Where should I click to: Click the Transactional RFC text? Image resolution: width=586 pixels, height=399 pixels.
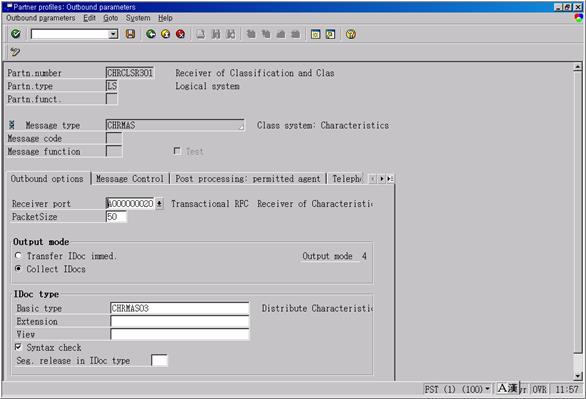pyautogui.click(x=210, y=204)
